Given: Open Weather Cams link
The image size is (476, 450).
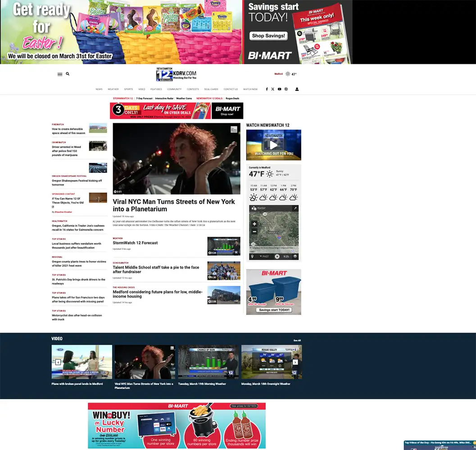Looking at the screenshot, I should [184, 98].
